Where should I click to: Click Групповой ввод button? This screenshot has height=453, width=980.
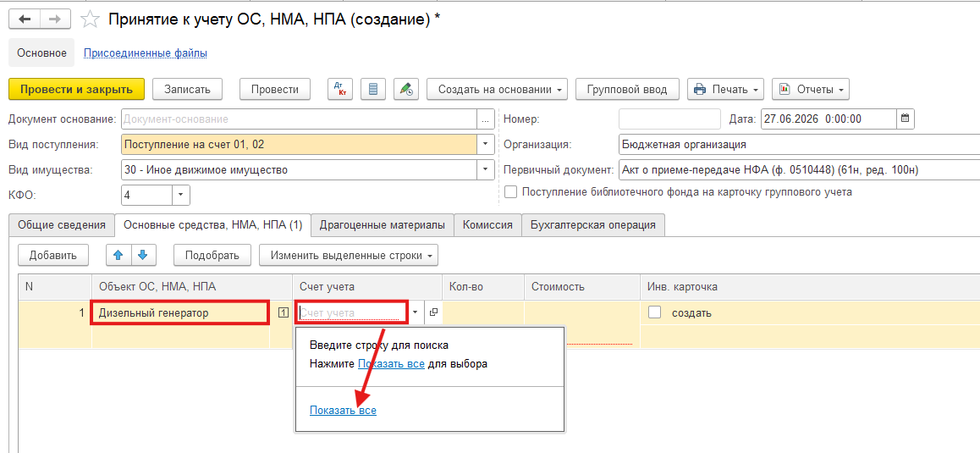627,89
